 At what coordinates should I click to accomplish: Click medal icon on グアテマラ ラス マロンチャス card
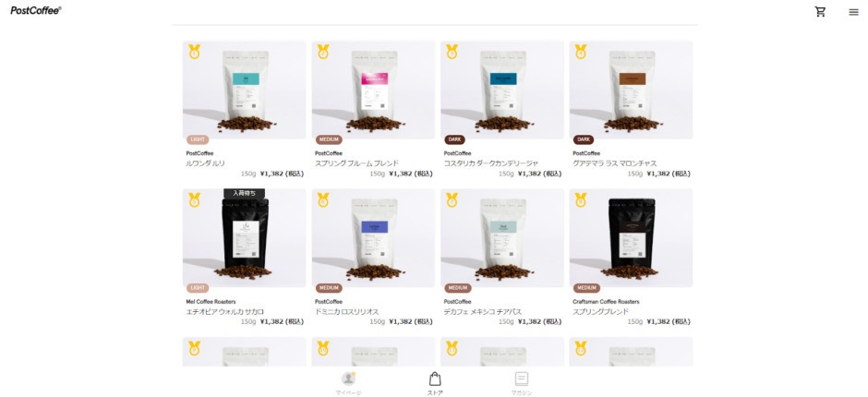coord(580,52)
